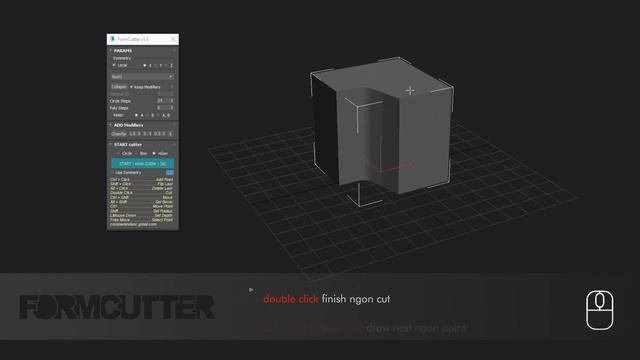The width and height of the screenshot is (640, 360).
Task: Select Keep option A,B radio
Action: pos(158,116)
